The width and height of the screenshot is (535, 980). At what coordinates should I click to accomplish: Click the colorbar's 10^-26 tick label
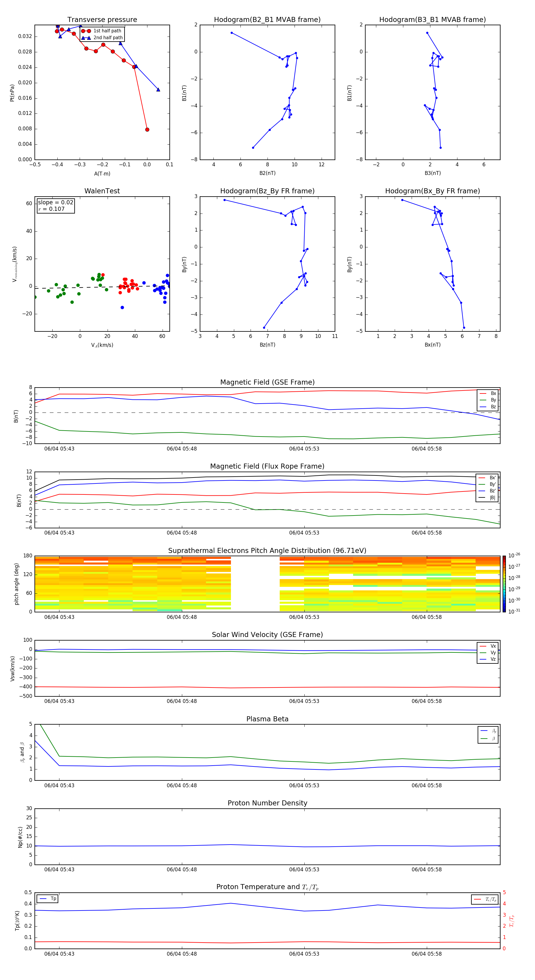click(x=514, y=555)
